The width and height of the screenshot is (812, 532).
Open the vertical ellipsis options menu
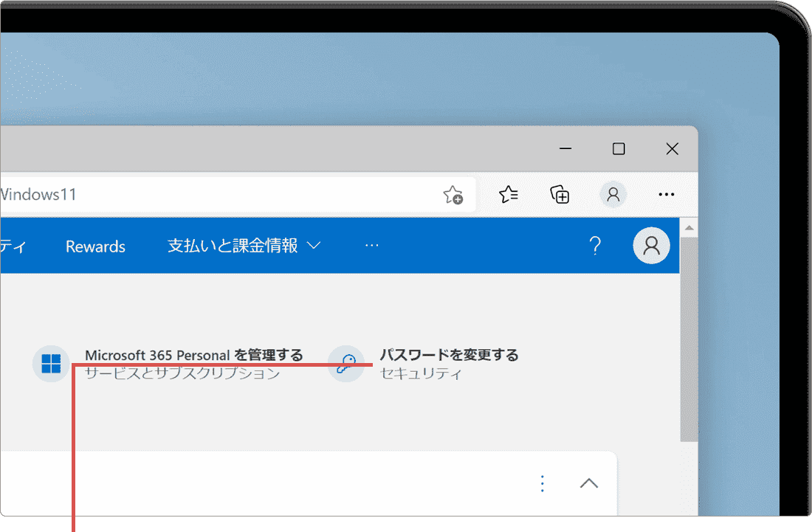click(x=542, y=483)
